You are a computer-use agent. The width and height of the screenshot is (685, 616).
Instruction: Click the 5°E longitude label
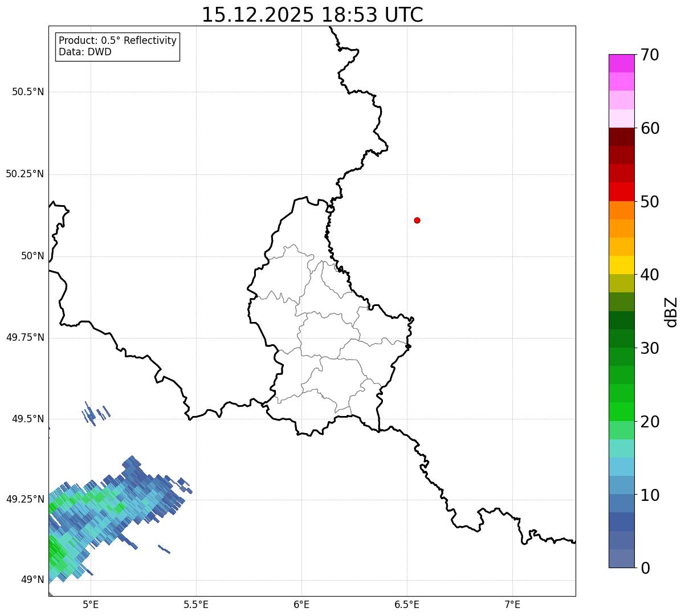tap(91, 604)
